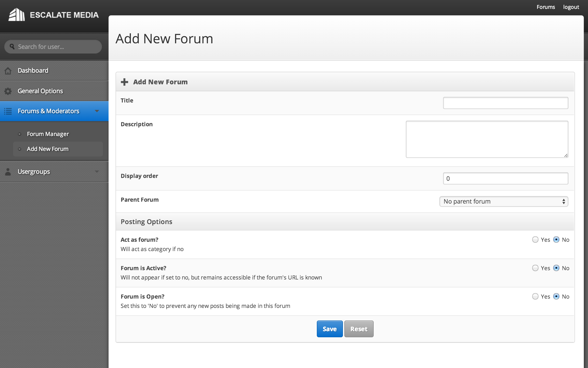Click the Usergroups person icon
Image resolution: width=588 pixels, height=368 pixels.
(8, 172)
